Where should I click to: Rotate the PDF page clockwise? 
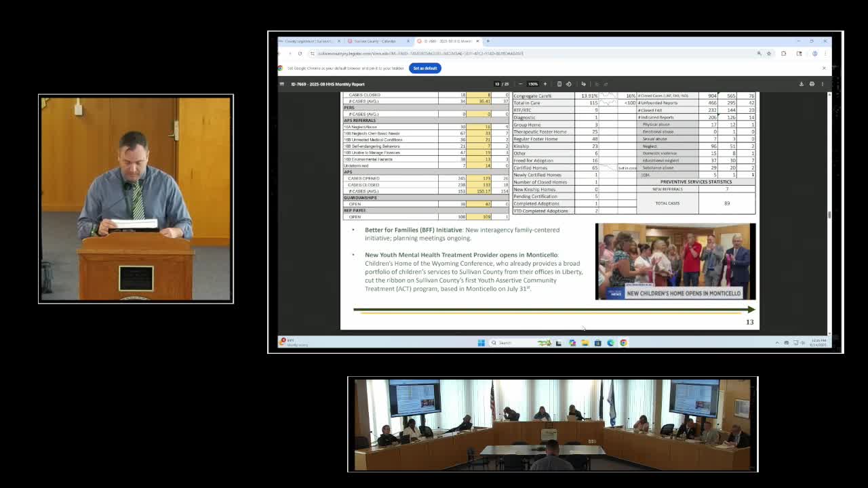[568, 84]
